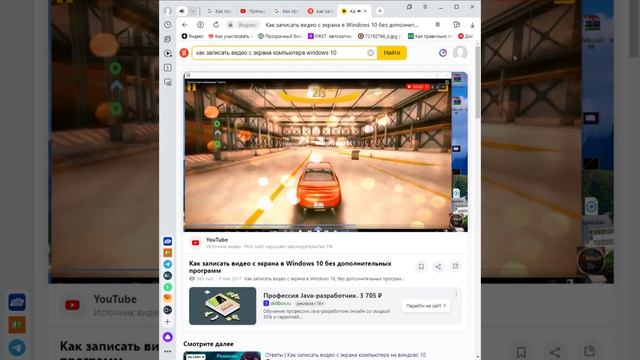This screenshot has height=360, width=640.
Task: Switch to the YouTube tab
Action: tap(253, 11)
